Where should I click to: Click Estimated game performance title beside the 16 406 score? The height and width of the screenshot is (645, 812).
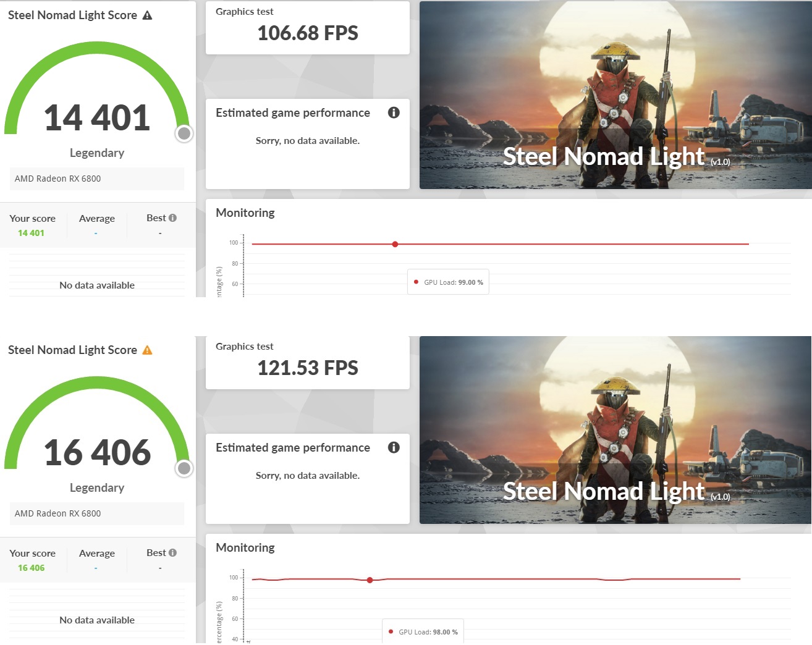[x=293, y=447]
